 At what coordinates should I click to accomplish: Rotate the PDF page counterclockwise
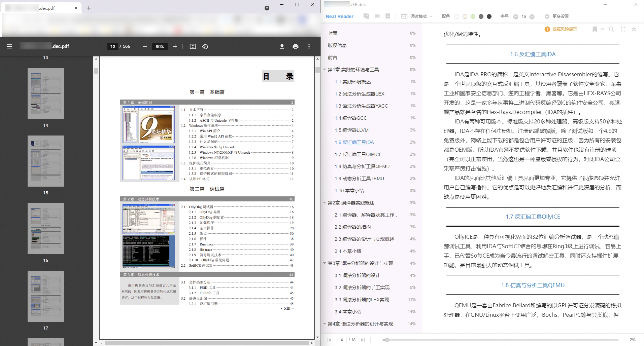point(205,46)
